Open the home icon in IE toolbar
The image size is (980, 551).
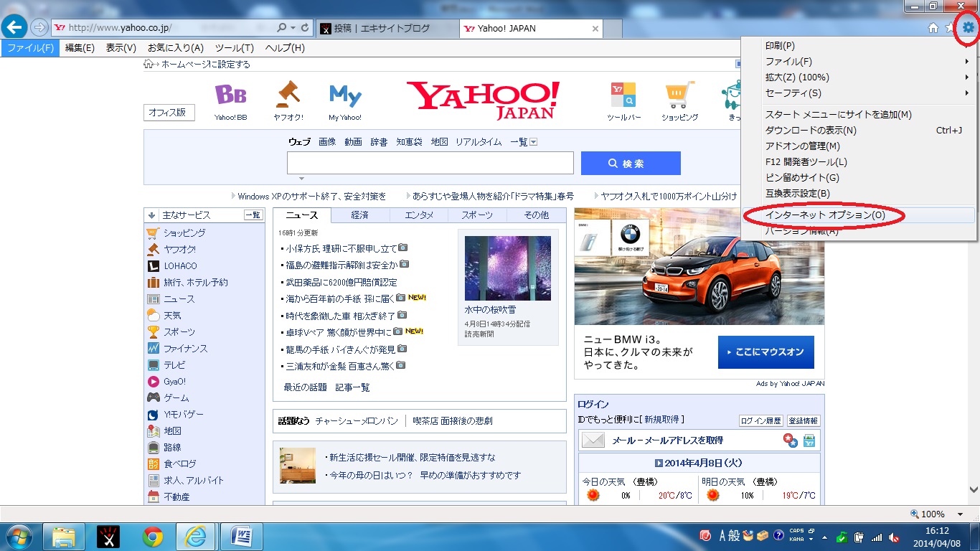point(933,28)
